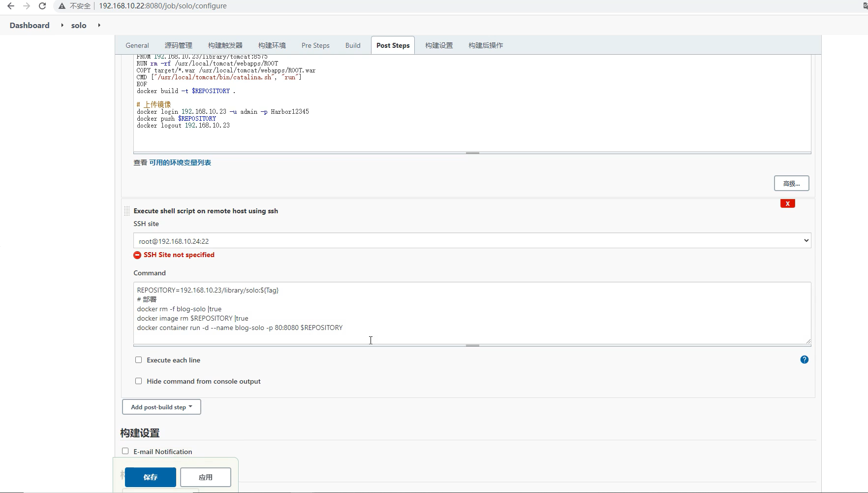Reload the page with refresh icon

tap(42, 6)
